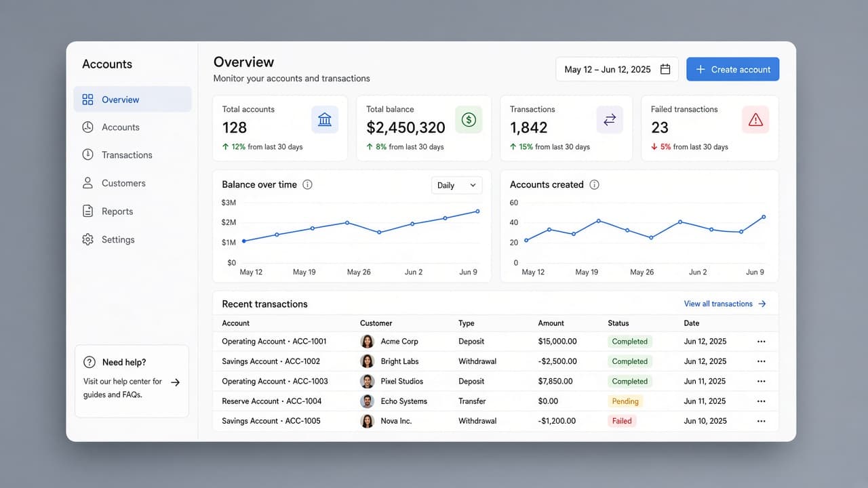Open the Daily interval dropdown
This screenshot has height=488, width=868.
point(456,185)
